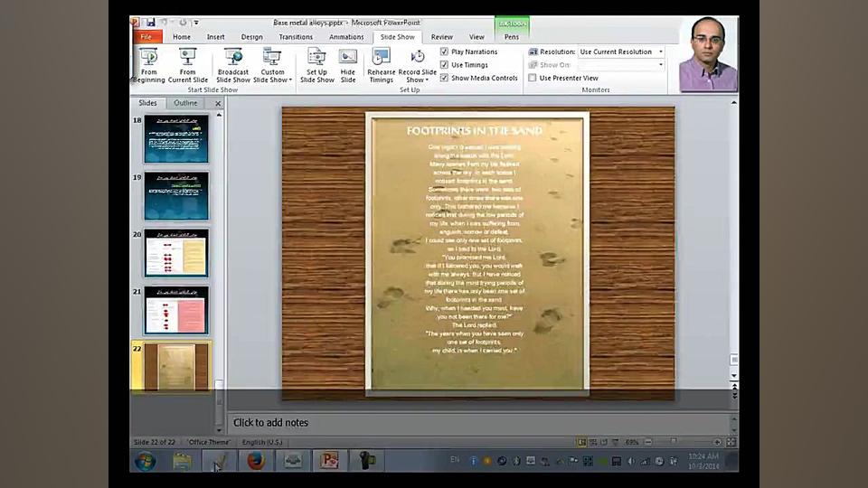Click thumbnail pane scroll down arrow
Screen dimensions: 868x488
tap(219, 430)
